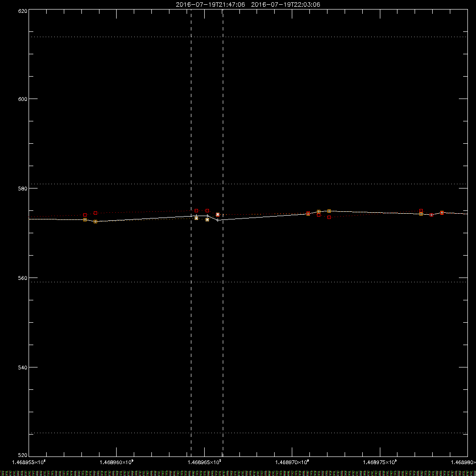Click the y-axis label 580
Viewport: 476px width, 476px height.
click(x=23, y=188)
